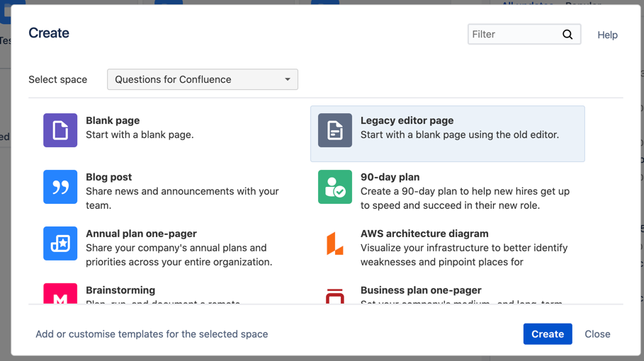The width and height of the screenshot is (644, 361).
Task: Click 'Create a 90-day plan' description text
Action: pos(465,198)
